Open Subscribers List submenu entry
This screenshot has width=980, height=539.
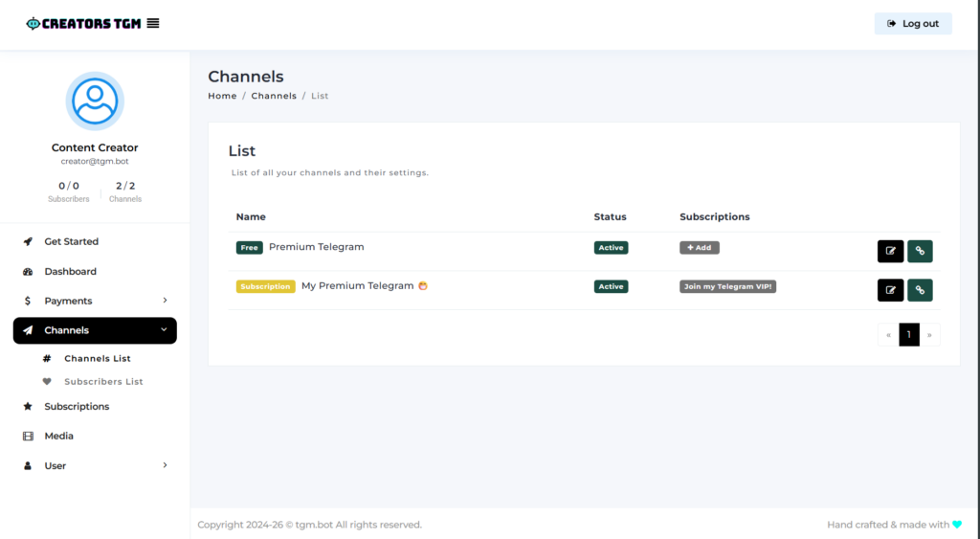click(x=103, y=381)
